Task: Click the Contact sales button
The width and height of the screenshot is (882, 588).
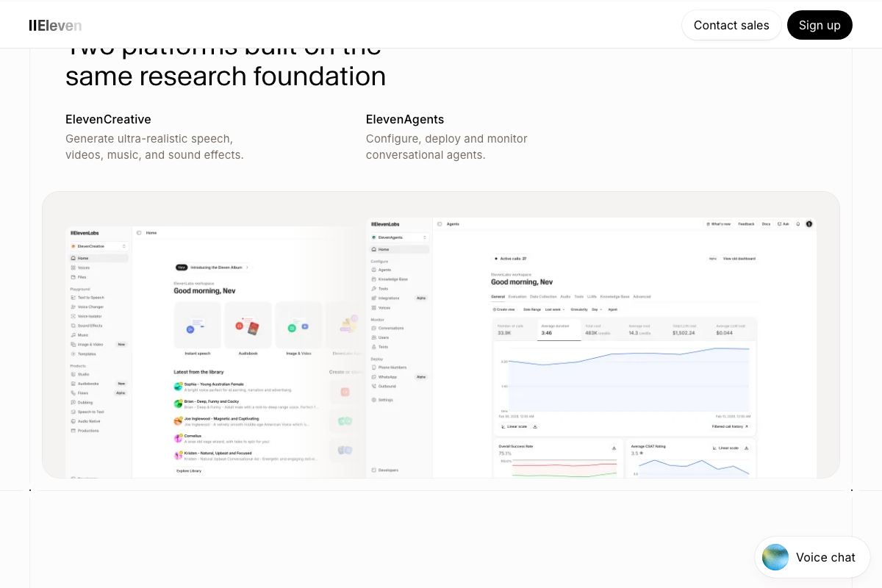Action: click(731, 25)
